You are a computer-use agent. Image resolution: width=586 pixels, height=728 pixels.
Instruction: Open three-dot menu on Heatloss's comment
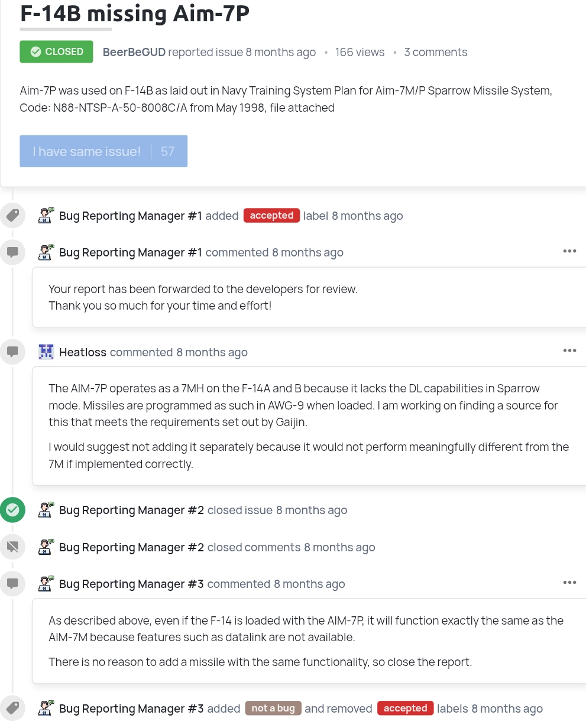pyautogui.click(x=569, y=351)
